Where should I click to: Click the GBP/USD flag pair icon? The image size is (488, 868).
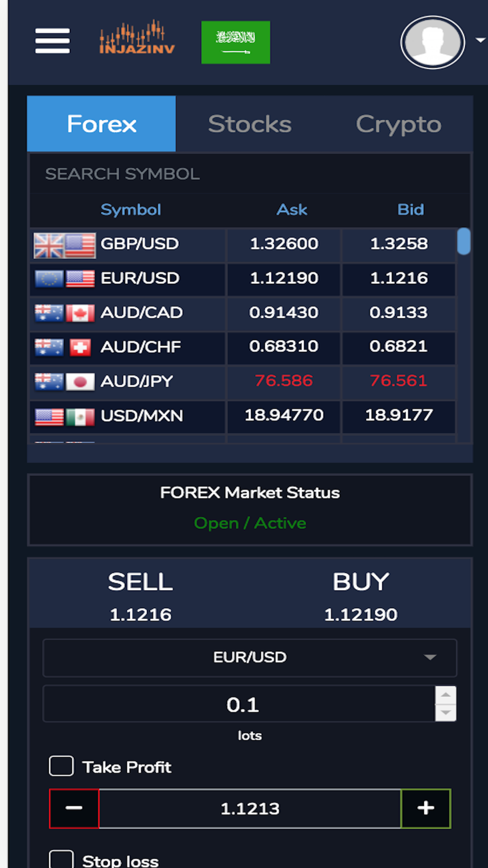click(x=64, y=245)
